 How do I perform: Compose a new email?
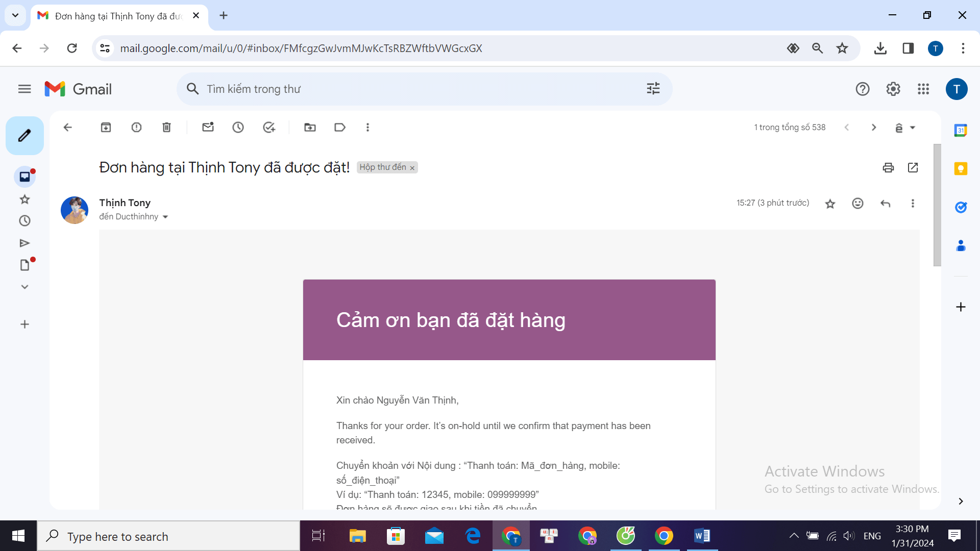click(24, 135)
